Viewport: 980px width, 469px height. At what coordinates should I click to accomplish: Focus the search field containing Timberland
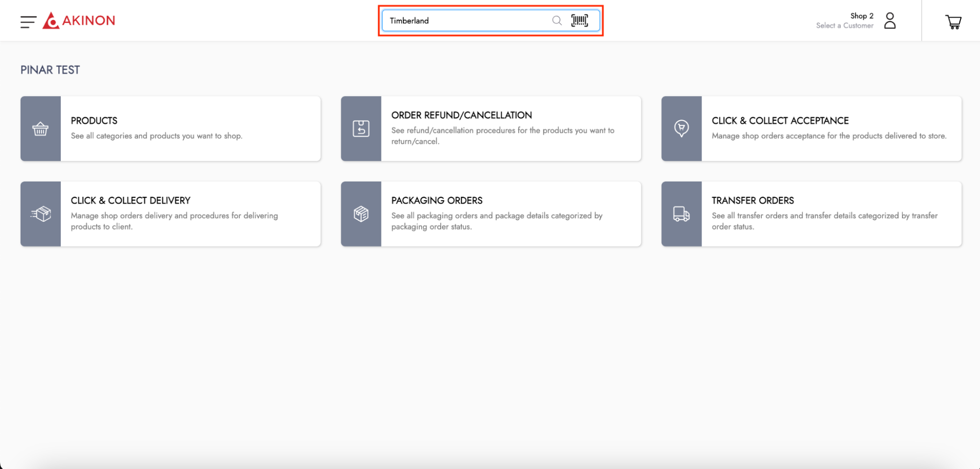pyautogui.click(x=466, y=21)
